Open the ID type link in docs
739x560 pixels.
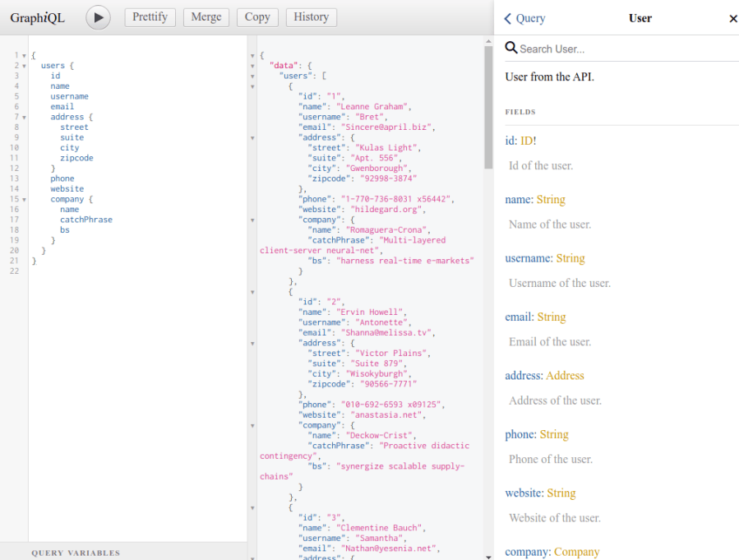pos(528,141)
